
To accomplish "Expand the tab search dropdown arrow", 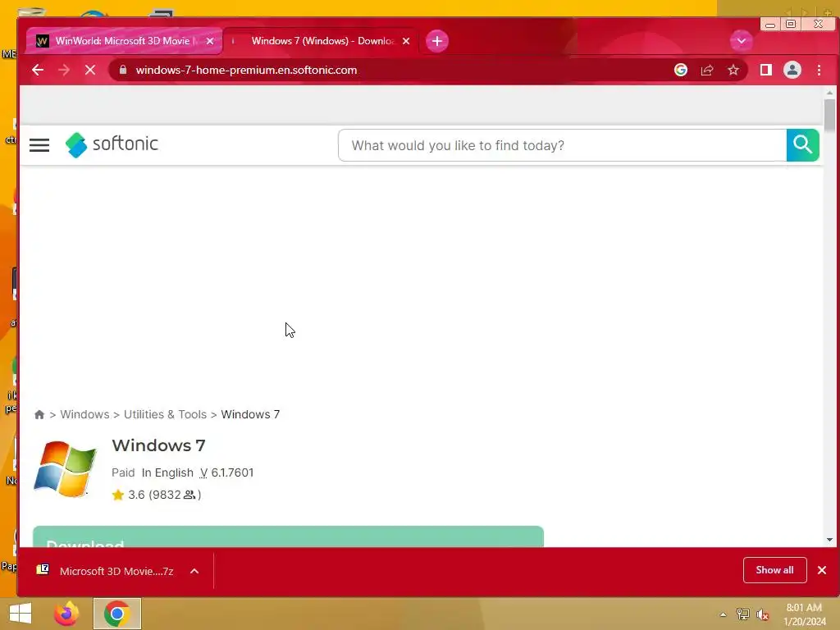I will pyautogui.click(x=742, y=41).
